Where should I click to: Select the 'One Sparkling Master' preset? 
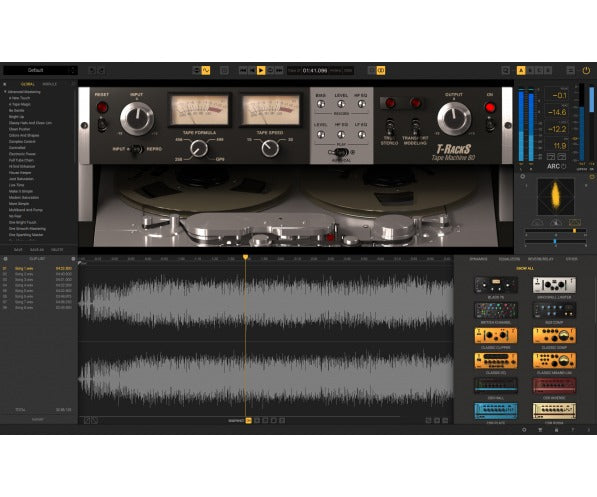click(x=26, y=235)
